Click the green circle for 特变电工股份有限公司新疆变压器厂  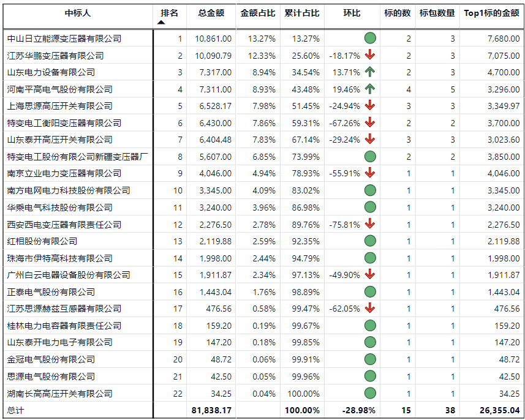point(370,156)
